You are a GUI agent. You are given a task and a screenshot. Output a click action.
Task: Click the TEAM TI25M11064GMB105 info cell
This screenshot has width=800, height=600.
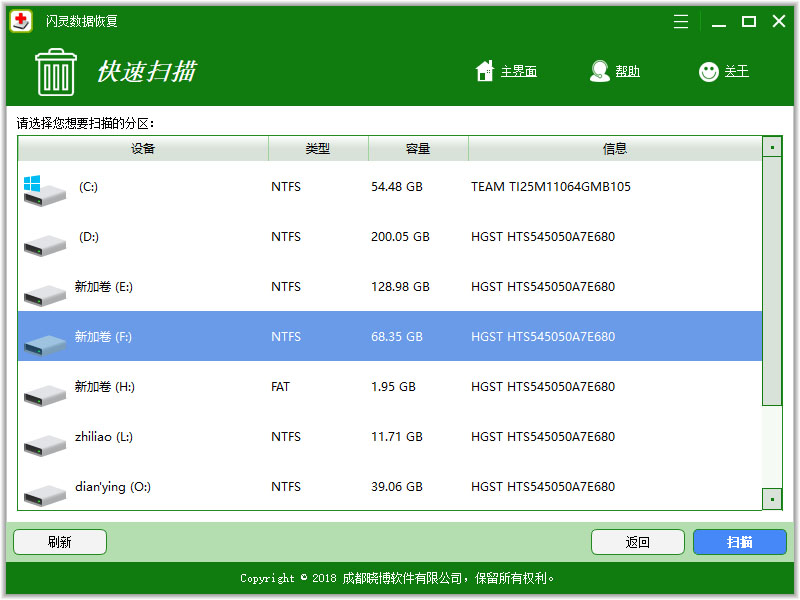point(551,187)
